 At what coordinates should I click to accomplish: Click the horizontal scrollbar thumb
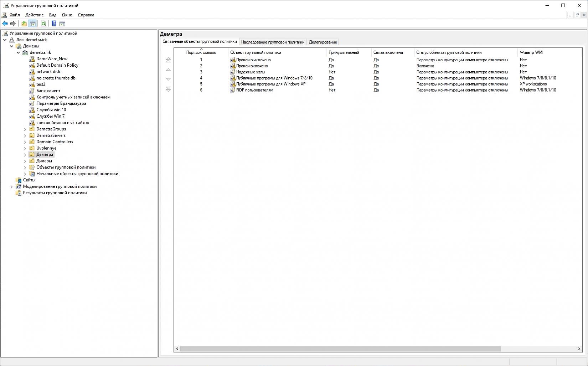340,349
